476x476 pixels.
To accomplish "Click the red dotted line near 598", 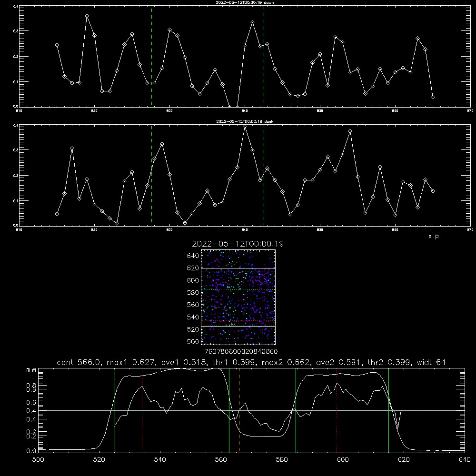I will 337,410.
